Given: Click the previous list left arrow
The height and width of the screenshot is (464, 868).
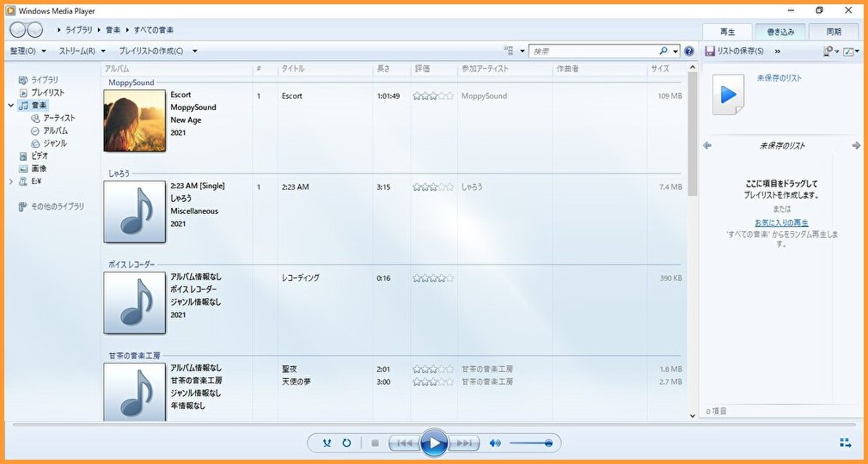Looking at the screenshot, I should [x=707, y=145].
